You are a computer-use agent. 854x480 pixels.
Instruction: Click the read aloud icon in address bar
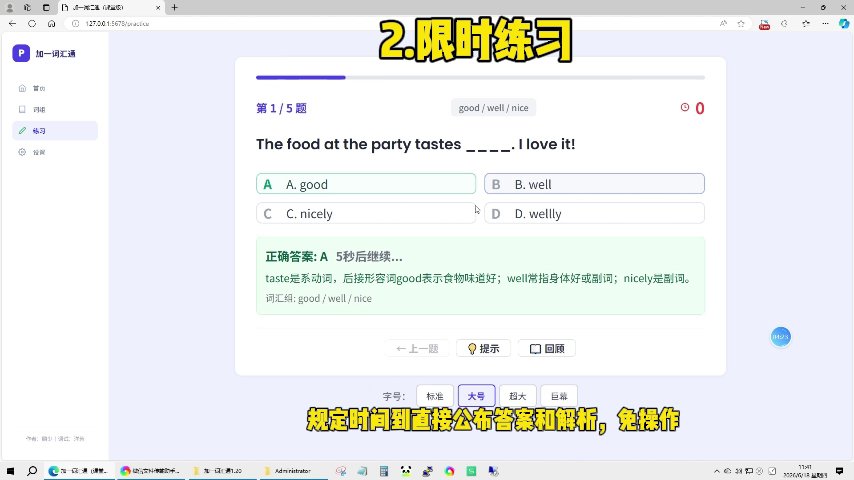pos(723,23)
